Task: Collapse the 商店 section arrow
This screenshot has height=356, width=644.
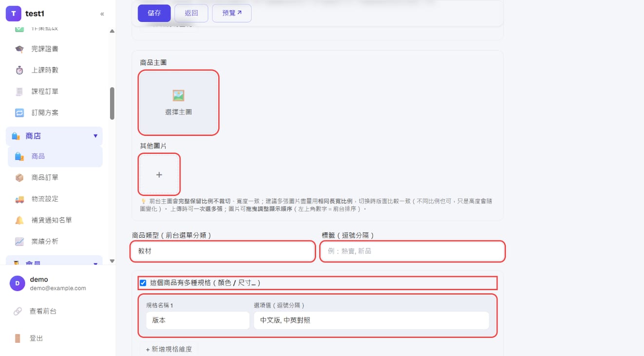Action: 95,136
